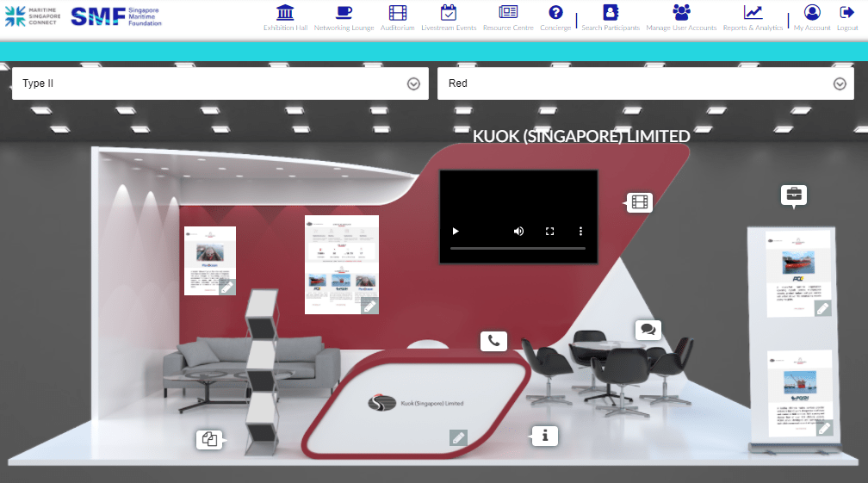Edit the lower standing banner poster
The height and width of the screenshot is (483, 868).
(x=824, y=428)
